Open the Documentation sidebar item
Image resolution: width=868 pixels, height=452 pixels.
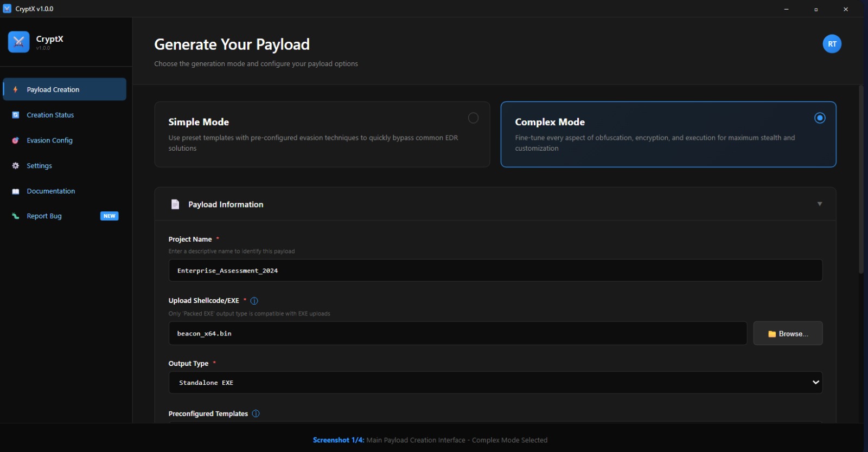pyautogui.click(x=51, y=191)
